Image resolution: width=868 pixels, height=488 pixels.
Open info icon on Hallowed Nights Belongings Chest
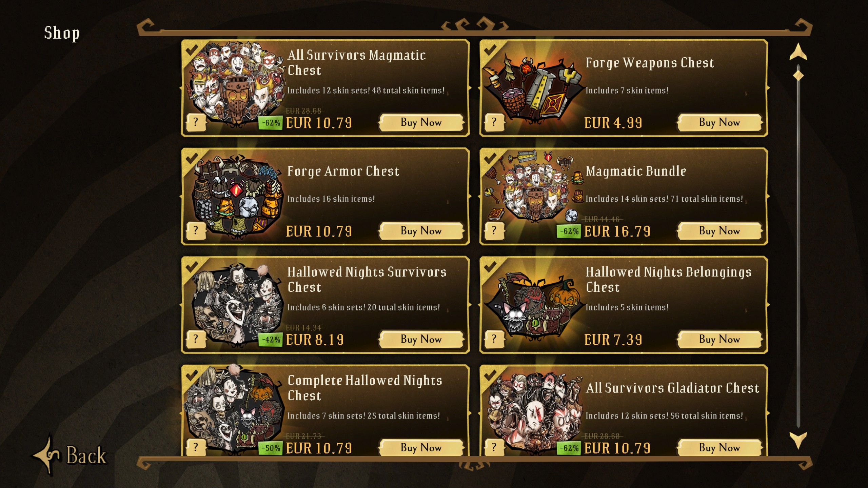tap(494, 339)
